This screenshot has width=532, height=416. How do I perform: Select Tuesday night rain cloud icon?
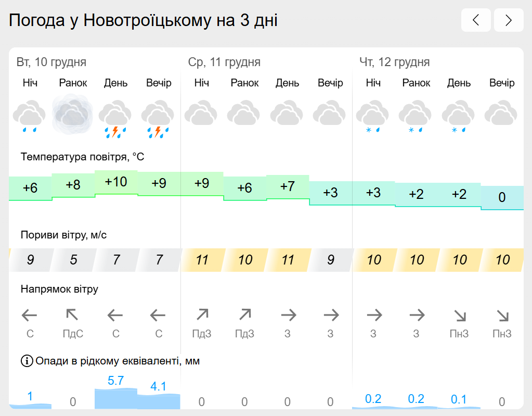click(x=30, y=116)
